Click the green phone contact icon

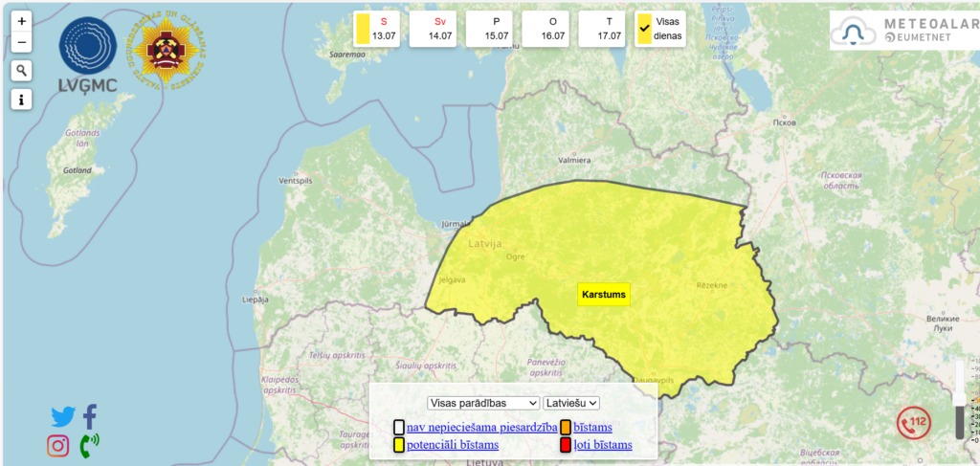[x=89, y=445]
